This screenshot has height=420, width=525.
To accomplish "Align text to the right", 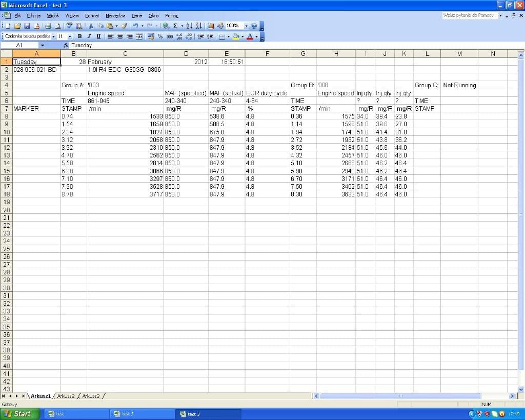I will (x=130, y=36).
